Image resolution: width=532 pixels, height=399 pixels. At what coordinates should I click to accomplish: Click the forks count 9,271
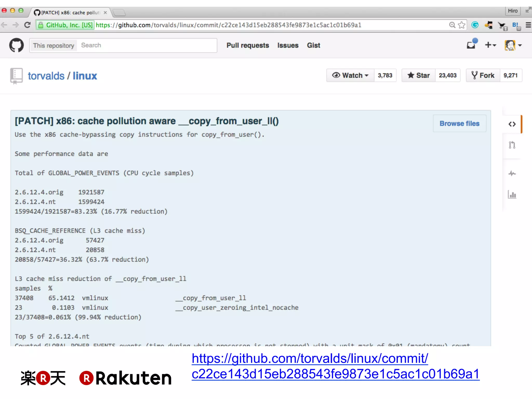click(511, 75)
